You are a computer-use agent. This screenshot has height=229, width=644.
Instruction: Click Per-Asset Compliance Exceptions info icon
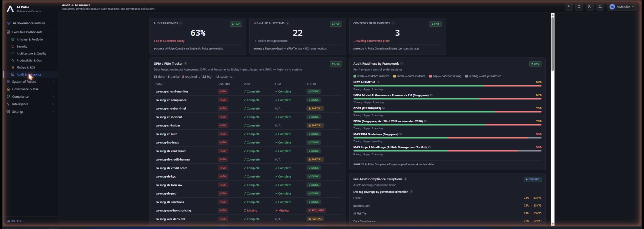[405, 179]
